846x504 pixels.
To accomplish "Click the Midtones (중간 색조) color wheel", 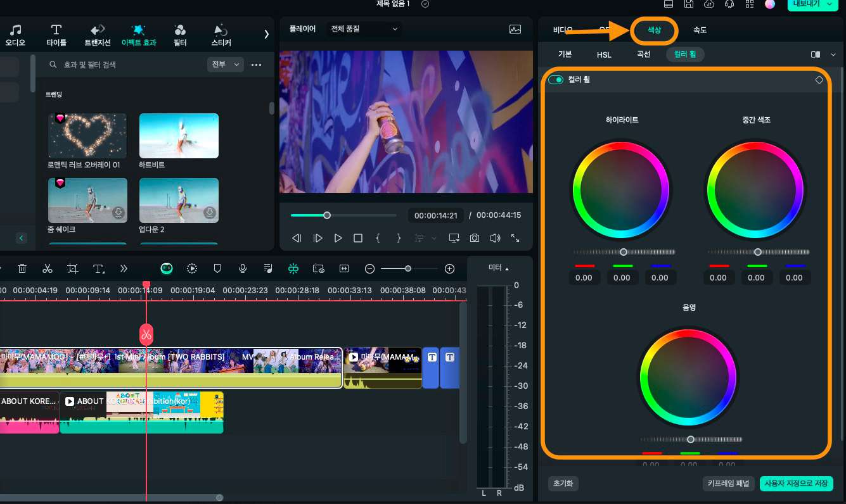I will [x=756, y=190].
